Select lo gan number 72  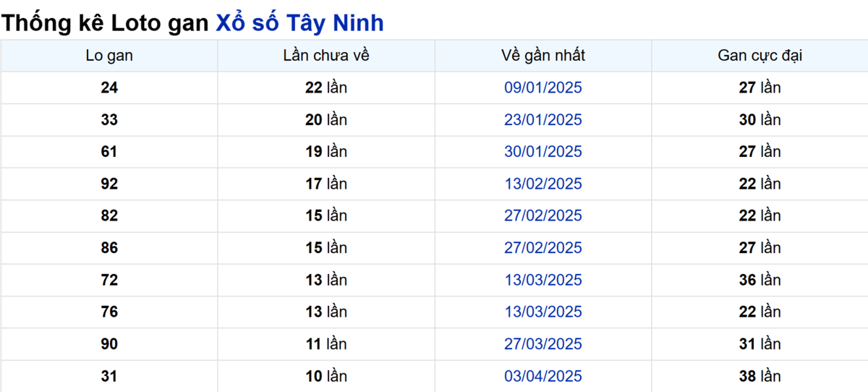[x=109, y=280]
